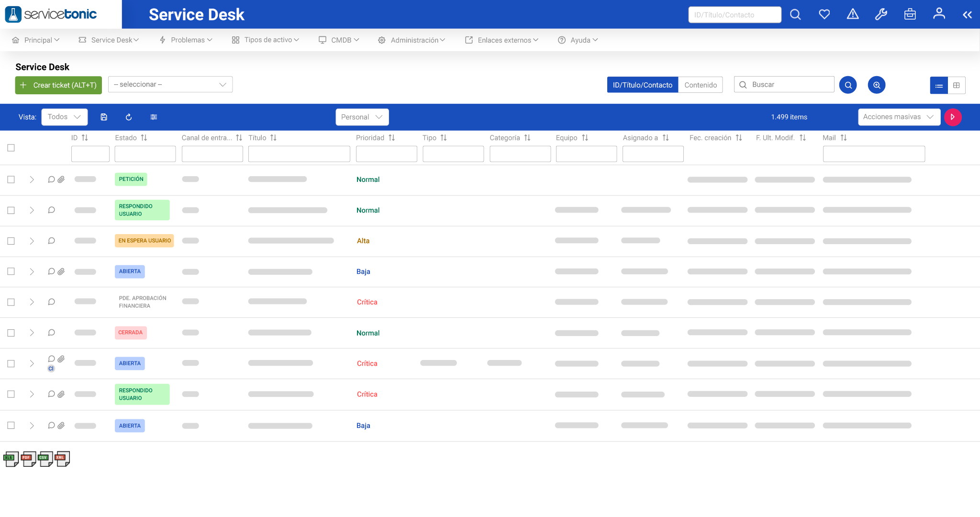Export list to XLS

click(x=11, y=459)
